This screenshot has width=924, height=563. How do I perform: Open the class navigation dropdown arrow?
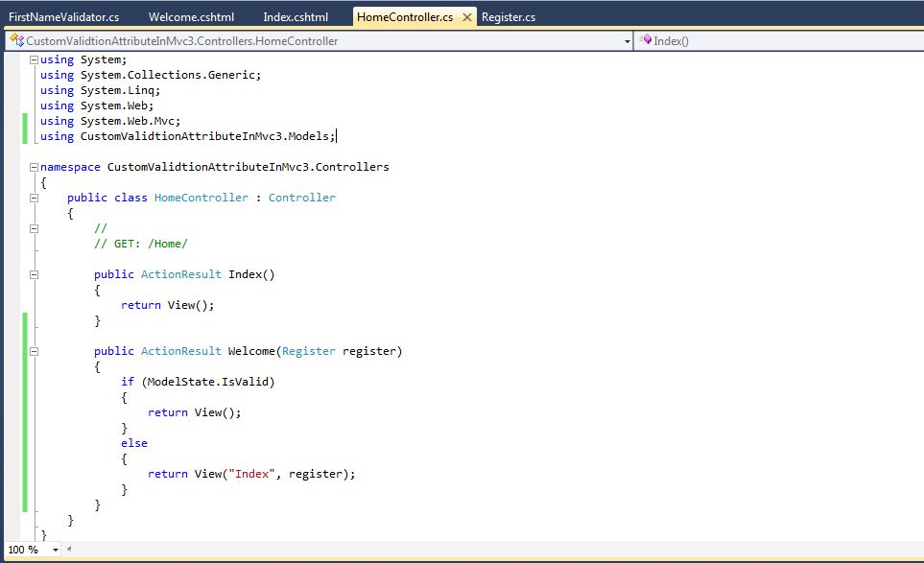[627, 41]
